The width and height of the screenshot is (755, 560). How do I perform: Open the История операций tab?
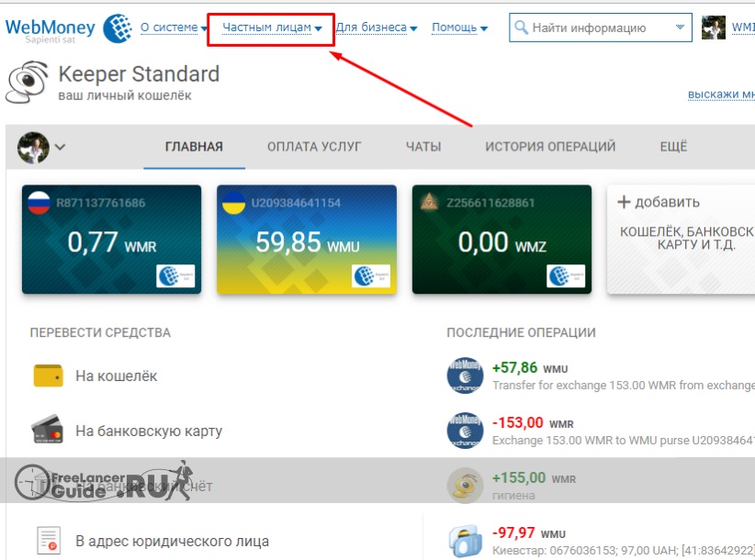pos(550,147)
